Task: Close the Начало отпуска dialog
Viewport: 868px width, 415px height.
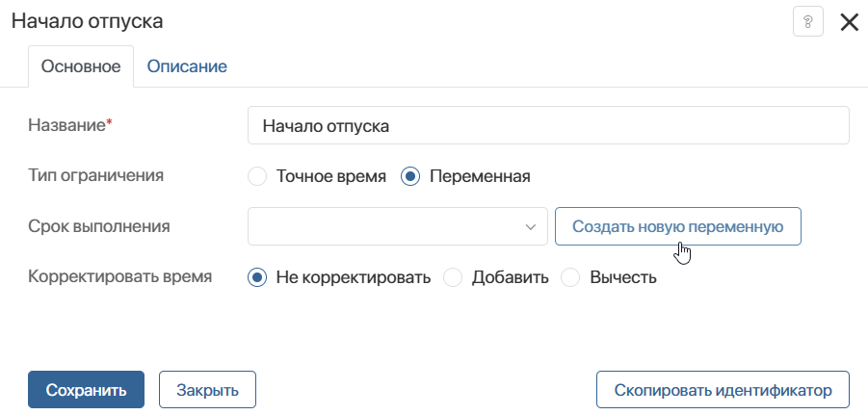Action: 849,23
